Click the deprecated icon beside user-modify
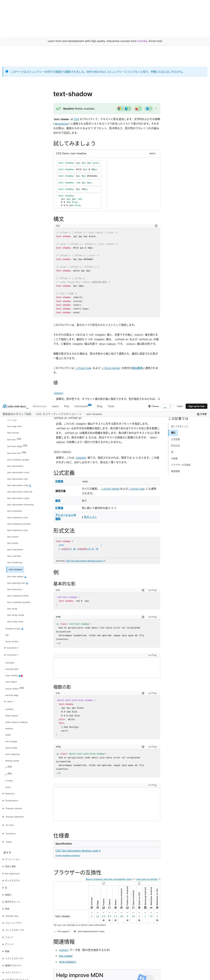The width and height of the screenshot is (210, 980). (x=22, y=676)
